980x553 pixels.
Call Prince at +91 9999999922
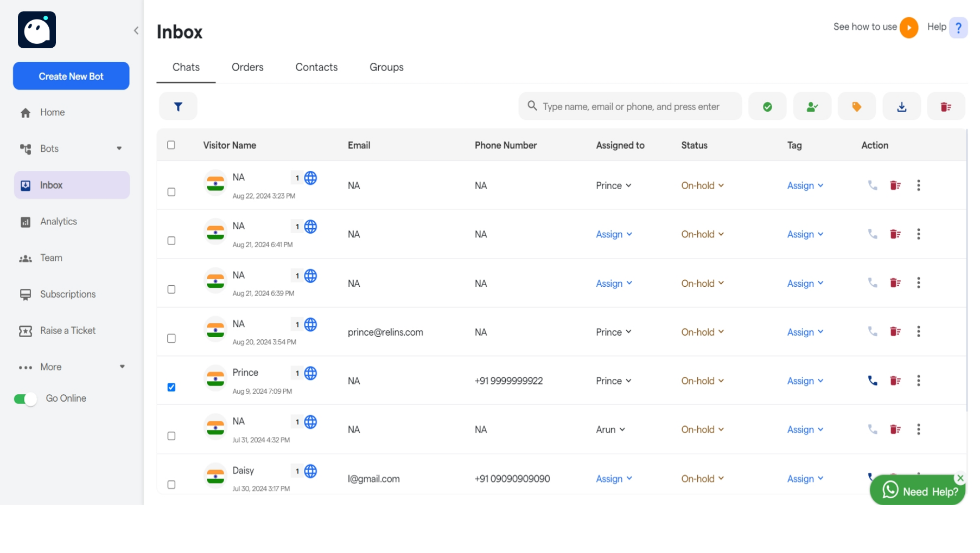pos(873,381)
